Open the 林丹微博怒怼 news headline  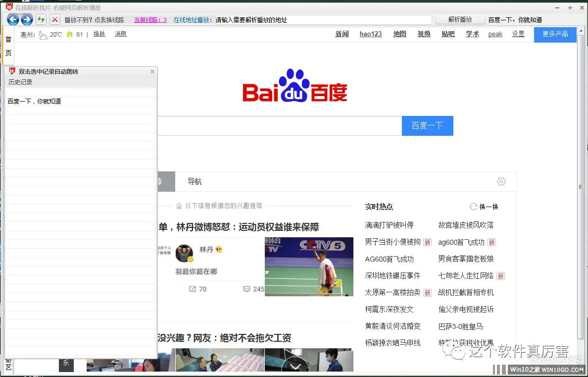click(239, 227)
